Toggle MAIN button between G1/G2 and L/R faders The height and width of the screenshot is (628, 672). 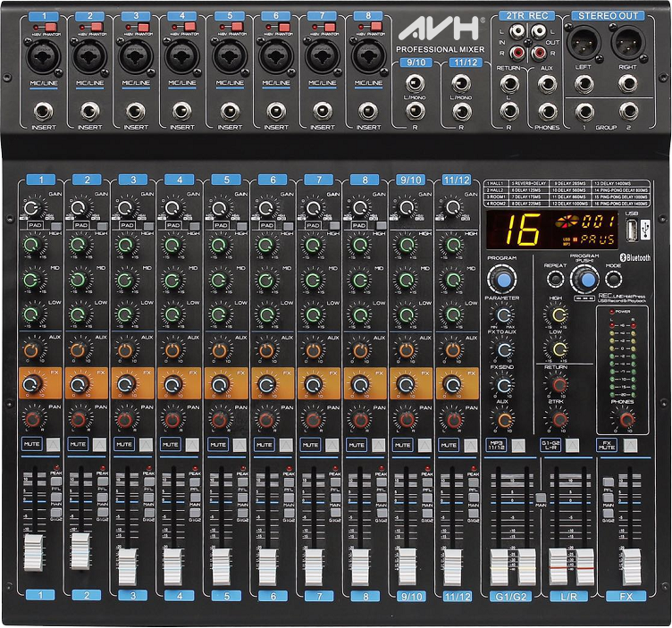(541, 498)
